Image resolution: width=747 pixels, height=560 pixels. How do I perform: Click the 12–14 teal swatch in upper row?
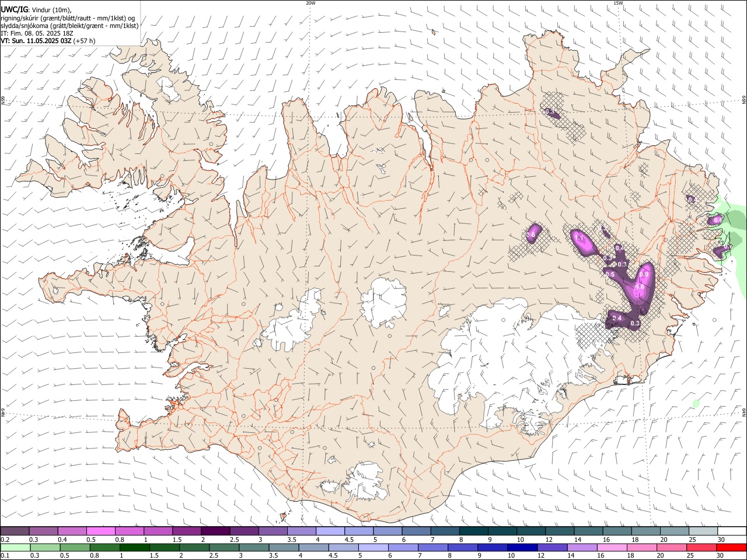560,531
